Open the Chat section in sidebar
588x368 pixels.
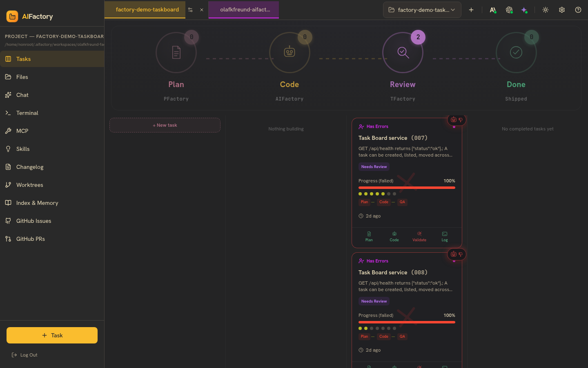(52, 95)
